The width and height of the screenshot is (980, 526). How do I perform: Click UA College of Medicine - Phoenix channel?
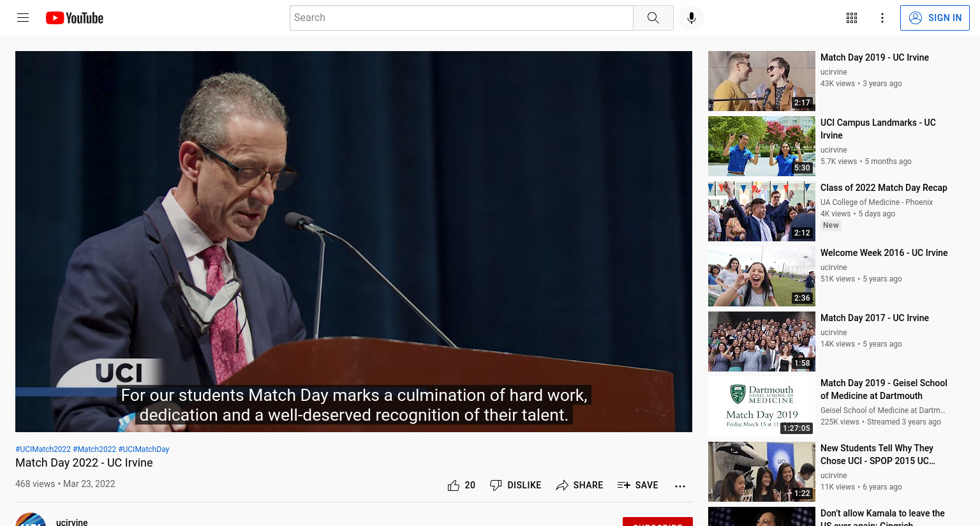point(877,202)
